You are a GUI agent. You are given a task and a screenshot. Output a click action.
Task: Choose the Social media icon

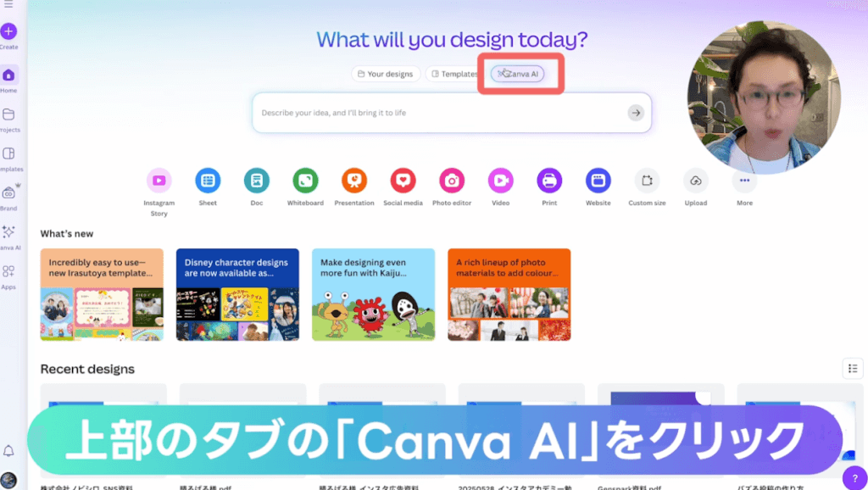pos(403,181)
